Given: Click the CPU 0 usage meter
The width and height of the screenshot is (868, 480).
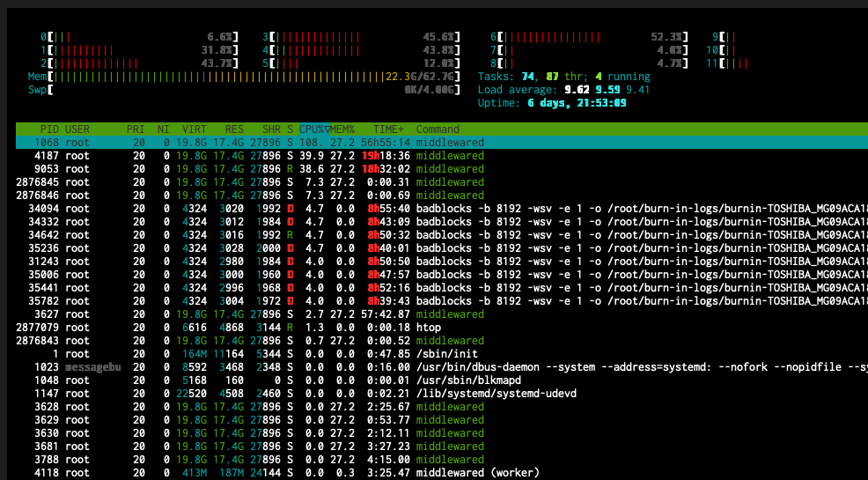Looking at the screenshot, I should (139, 37).
